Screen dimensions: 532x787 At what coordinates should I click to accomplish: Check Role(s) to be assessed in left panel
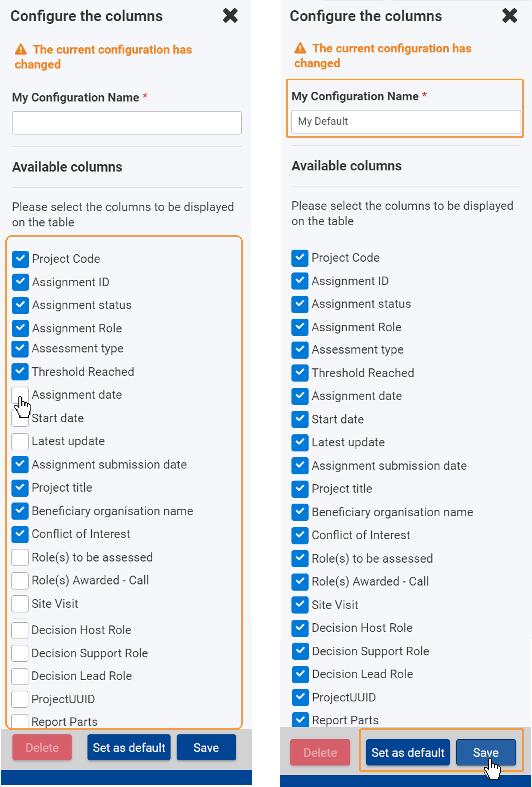[x=20, y=557]
